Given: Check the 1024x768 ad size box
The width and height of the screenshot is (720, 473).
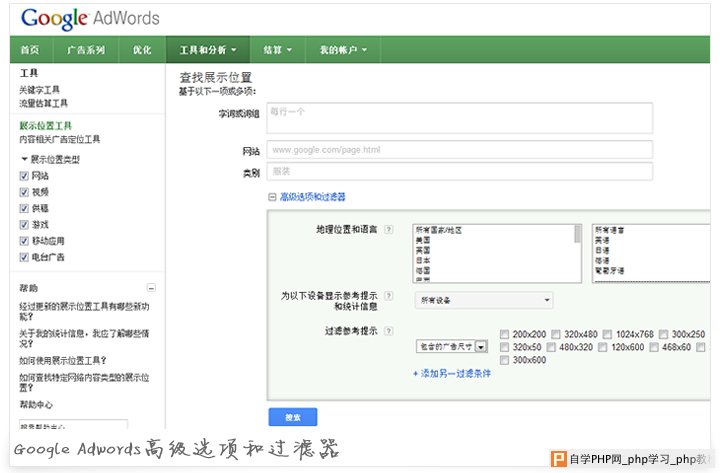Looking at the screenshot, I should 608,334.
